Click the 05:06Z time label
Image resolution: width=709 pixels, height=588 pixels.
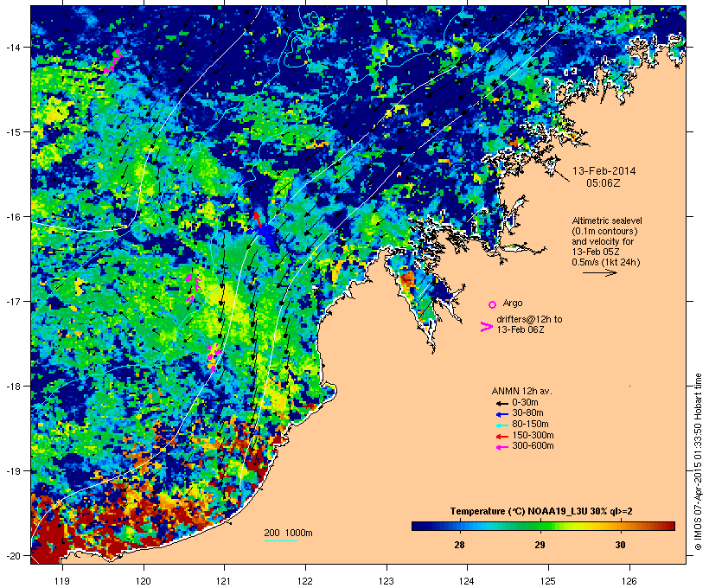click(604, 182)
